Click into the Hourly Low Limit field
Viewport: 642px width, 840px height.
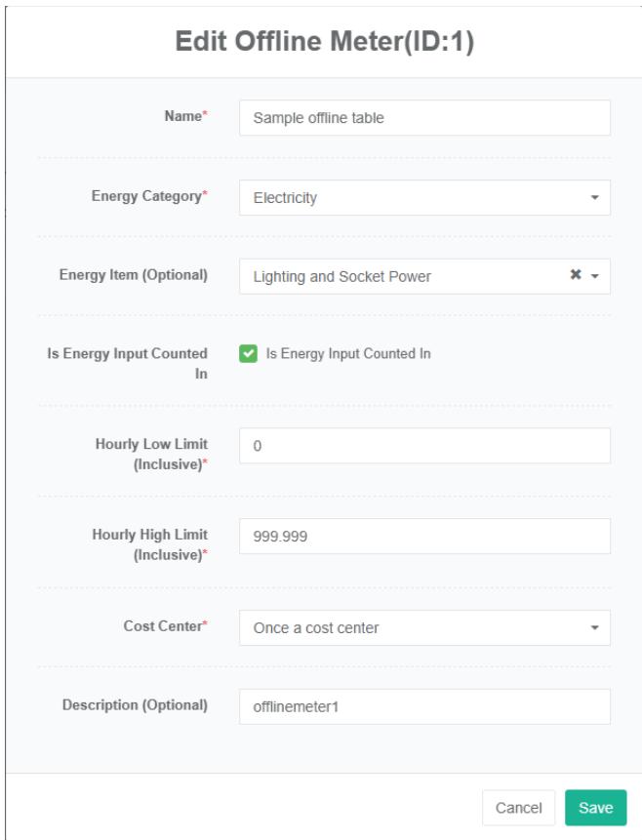click(424, 446)
